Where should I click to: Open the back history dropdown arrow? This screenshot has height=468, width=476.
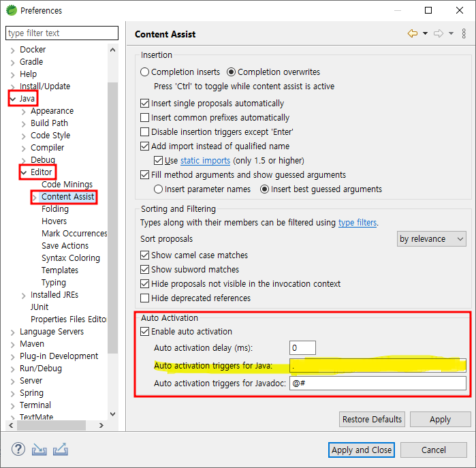[426, 33]
